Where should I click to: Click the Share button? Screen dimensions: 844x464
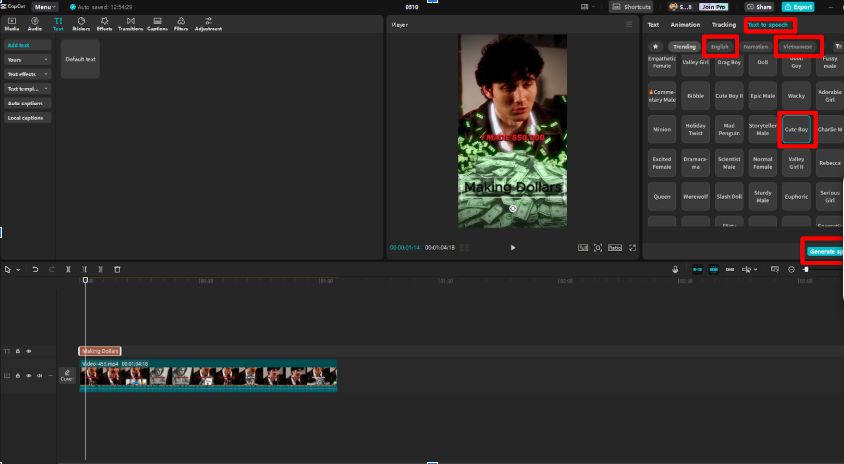click(759, 6)
